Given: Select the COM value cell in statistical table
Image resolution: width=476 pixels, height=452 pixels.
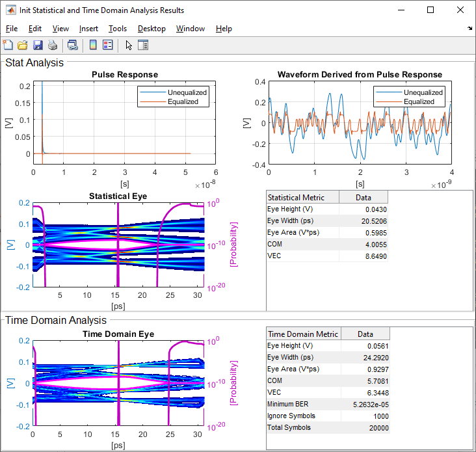Looking at the screenshot, I should pyautogui.click(x=364, y=244).
